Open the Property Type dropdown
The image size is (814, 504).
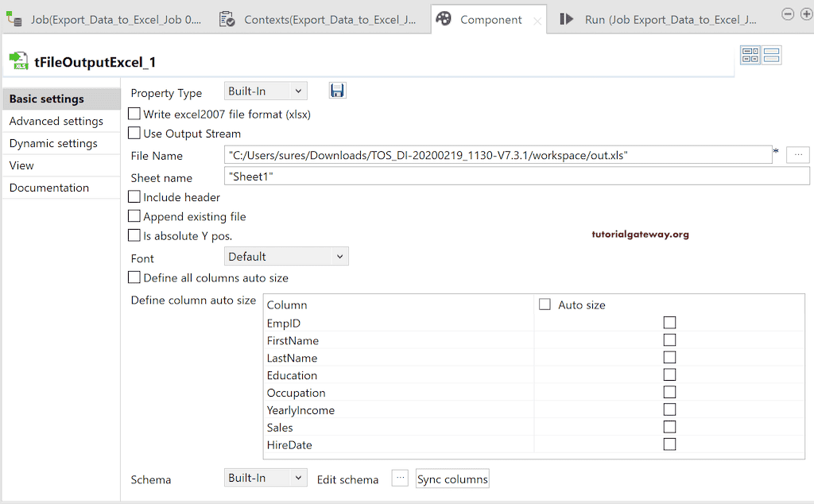click(265, 91)
